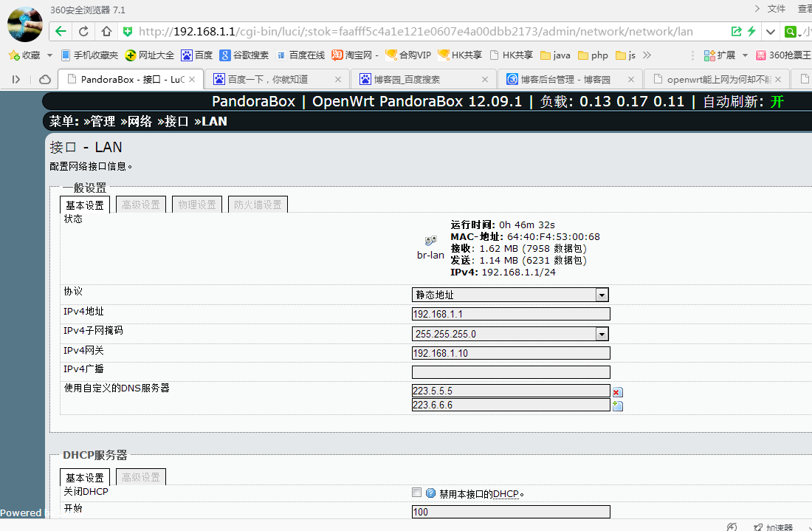Viewport: 812px width, 531px height.
Task: Go to 管理 in the breadcrumb menu
Action: 103,121
